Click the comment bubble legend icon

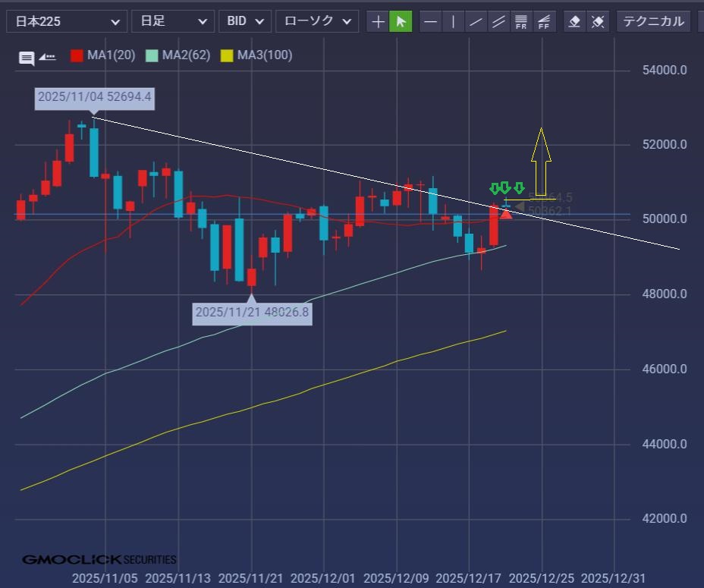(27, 58)
